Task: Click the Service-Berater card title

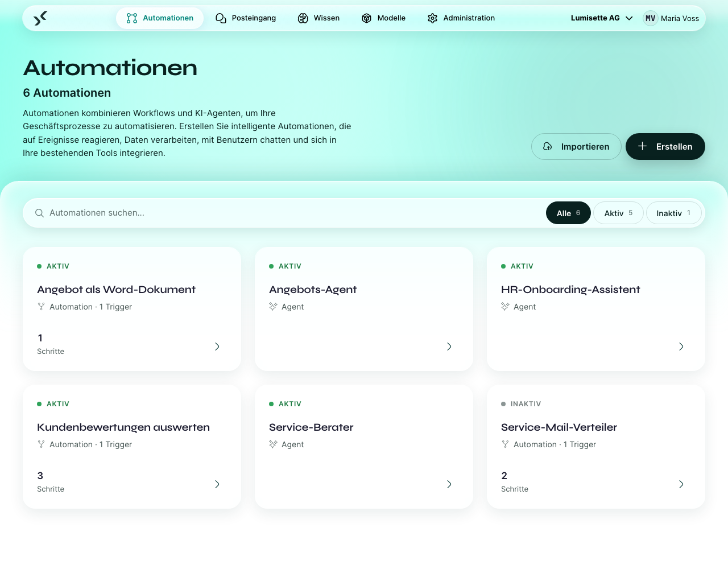Action: click(311, 427)
